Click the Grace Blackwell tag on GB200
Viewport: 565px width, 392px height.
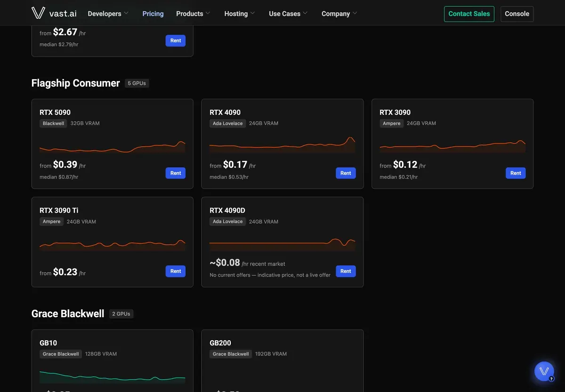(x=231, y=354)
